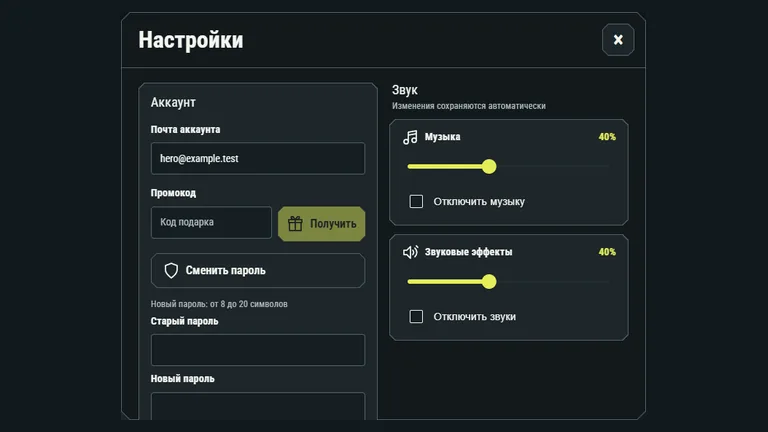Screen dimensions: 768x432
Task: Click the Аккаунт section heading
Action: [173, 102]
